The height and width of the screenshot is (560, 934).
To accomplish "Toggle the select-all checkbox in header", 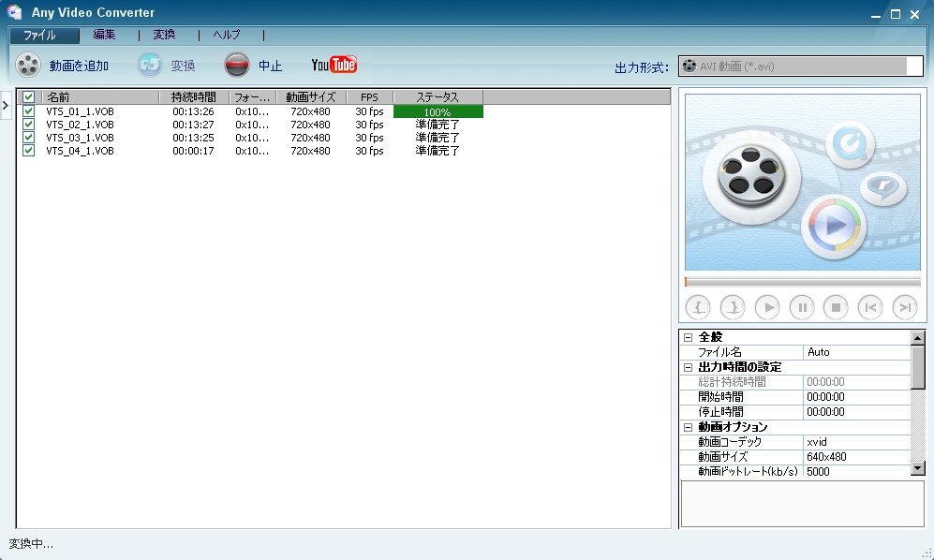I will point(28,97).
